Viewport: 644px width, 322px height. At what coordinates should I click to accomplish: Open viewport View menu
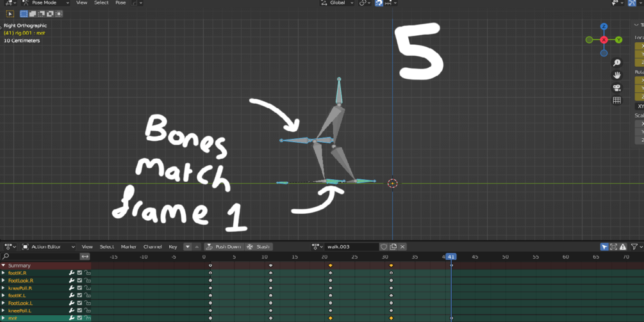82,3
